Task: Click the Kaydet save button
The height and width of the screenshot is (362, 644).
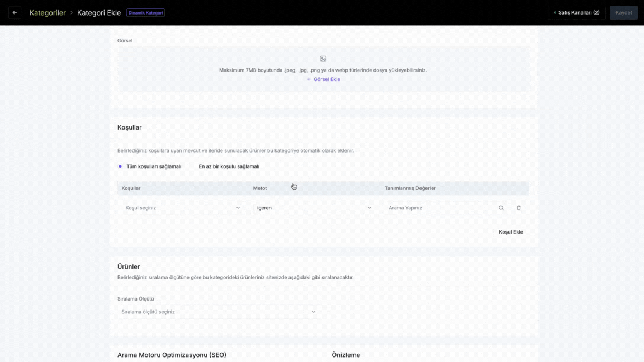Action: pos(623,13)
